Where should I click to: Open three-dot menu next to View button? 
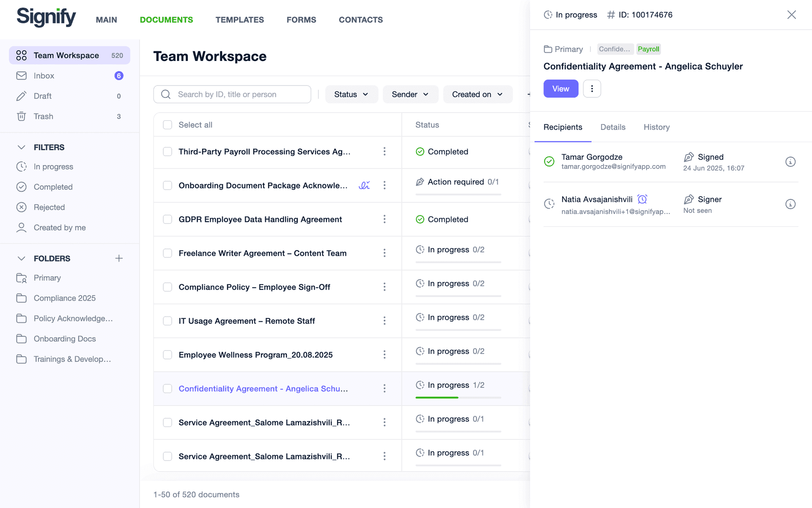pyautogui.click(x=592, y=88)
